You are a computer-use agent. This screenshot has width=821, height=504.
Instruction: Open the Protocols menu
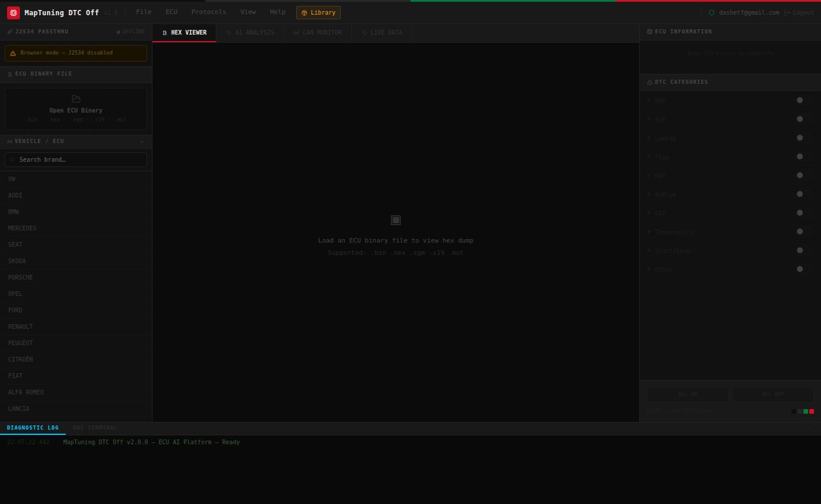point(209,12)
